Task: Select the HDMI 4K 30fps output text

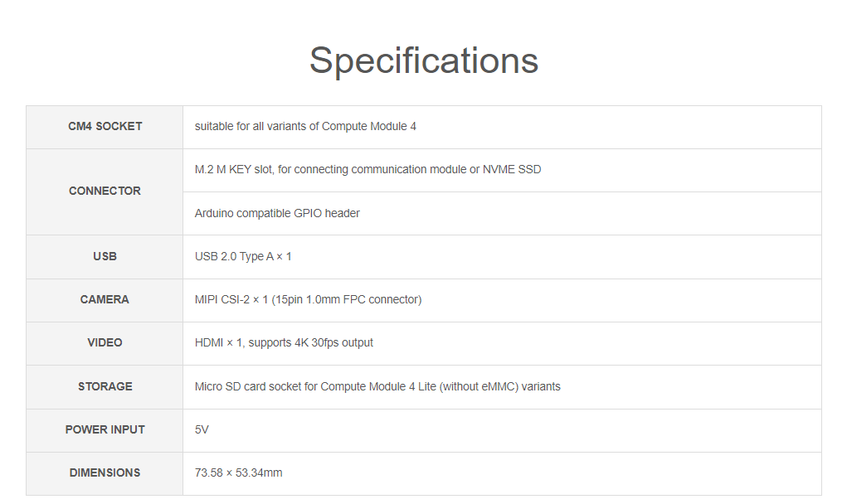Action: 285,342
